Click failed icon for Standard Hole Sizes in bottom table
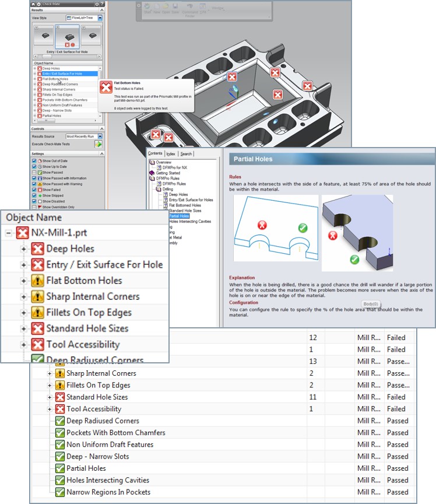 tap(60, 397)
